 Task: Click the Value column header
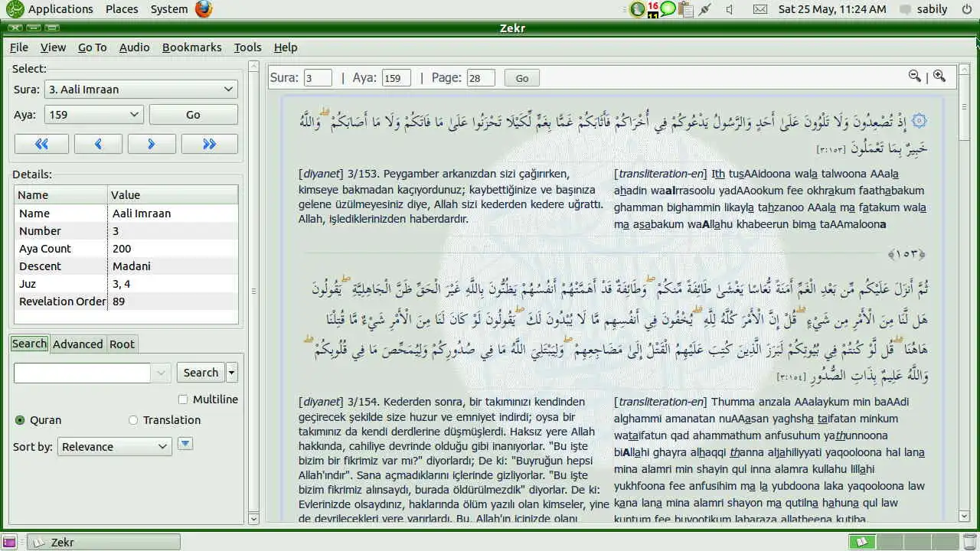172,194
